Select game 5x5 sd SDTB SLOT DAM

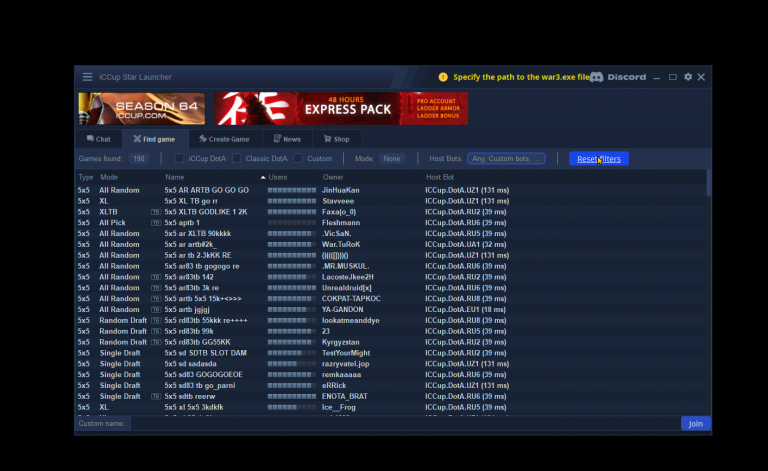[391, 353]
